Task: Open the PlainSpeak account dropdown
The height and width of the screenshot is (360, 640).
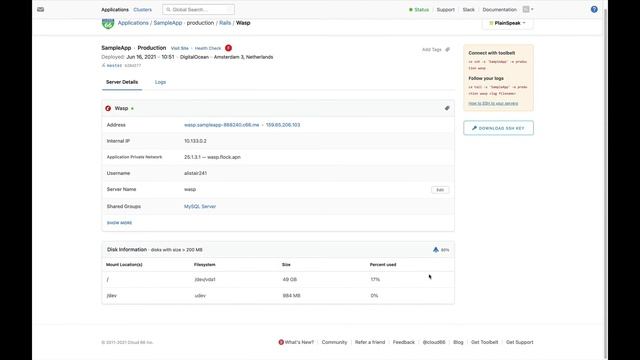Action: click(x=507, y=23)
